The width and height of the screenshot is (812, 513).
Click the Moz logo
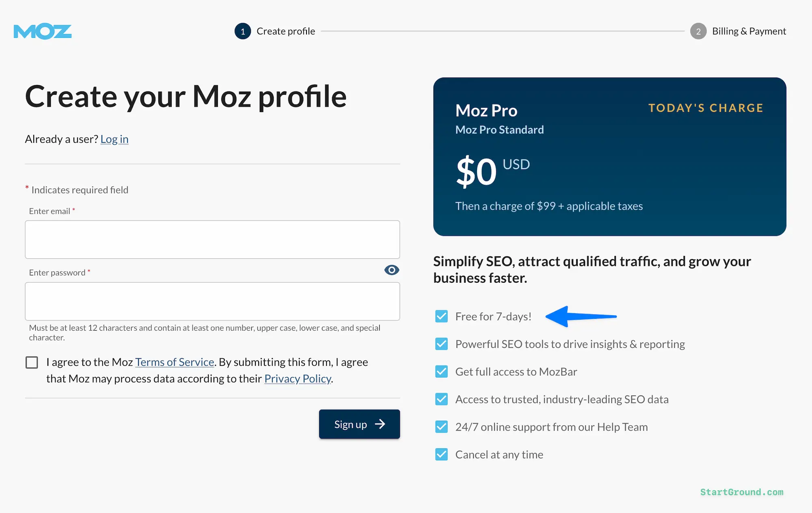click(43, 31)
